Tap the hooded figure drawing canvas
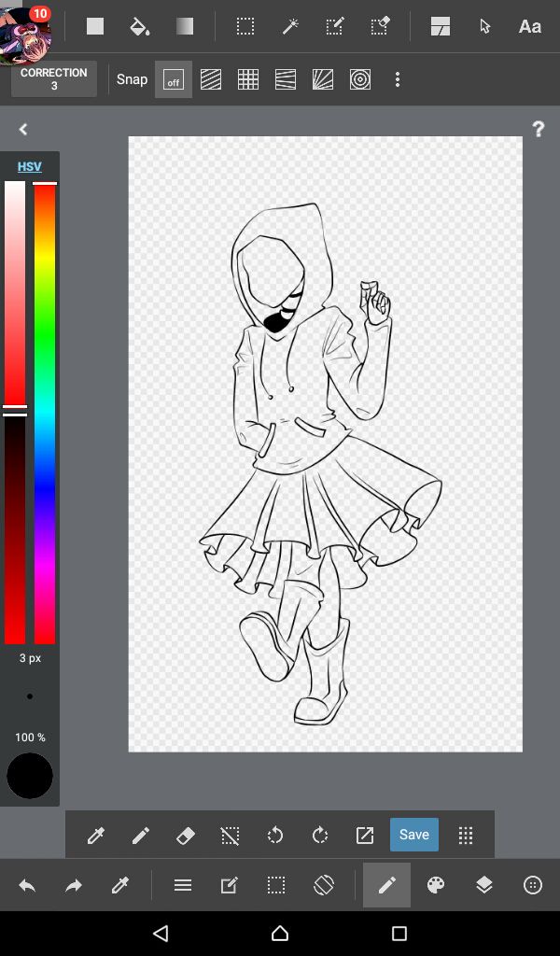 click(x=325, y=443)
